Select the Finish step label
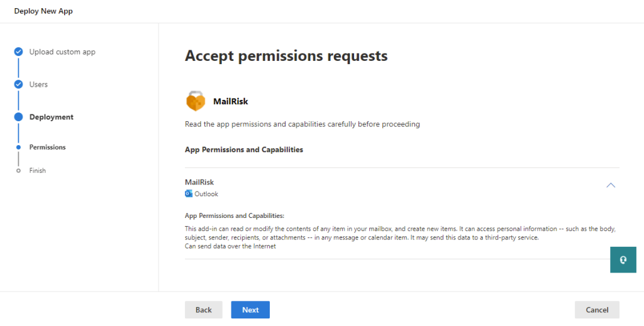Image resolution: width=644 pixels, height=326 pixels. pos(38,170)
